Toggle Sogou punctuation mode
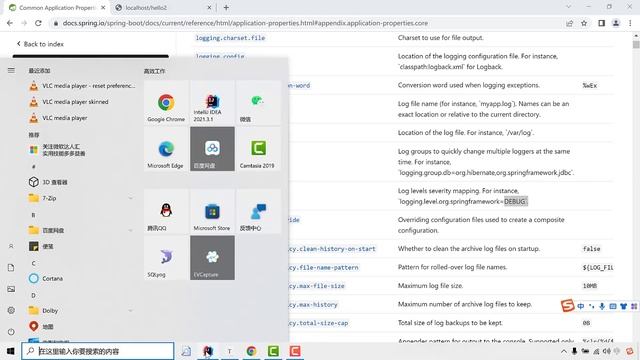 coord(591,306)
